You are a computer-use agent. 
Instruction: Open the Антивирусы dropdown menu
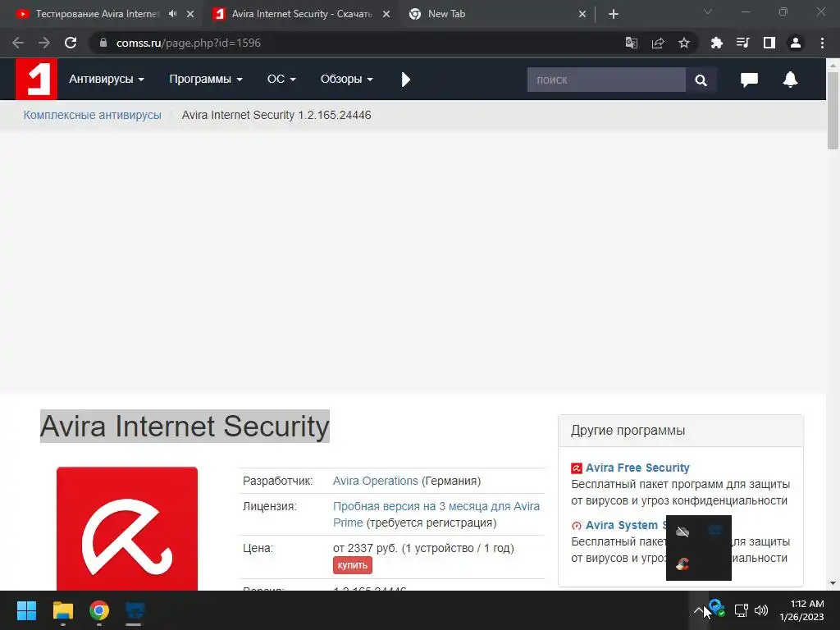click(106, 80)
